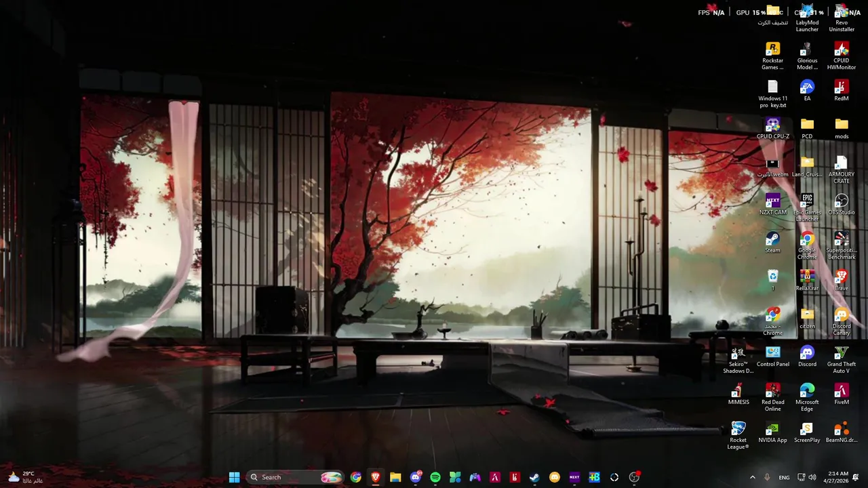The image size is (868, 488).
Task: Open the Glorious Model desktop shortcut
Action: point(807,56)
